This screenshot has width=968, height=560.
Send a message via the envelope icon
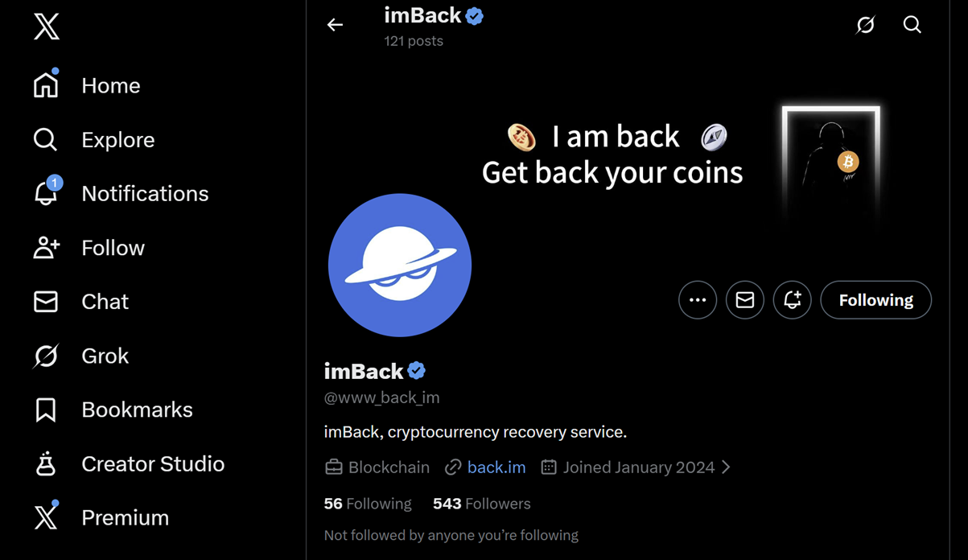pos(745,300)
